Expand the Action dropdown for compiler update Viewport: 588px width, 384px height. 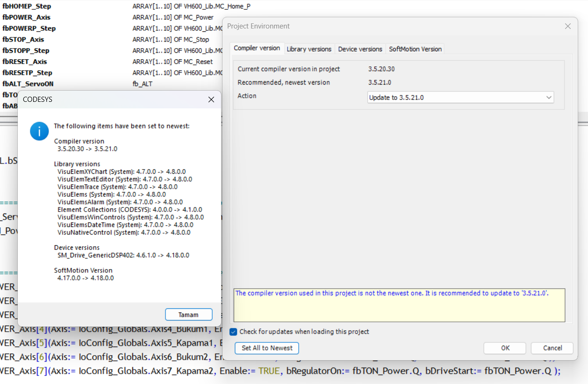pyautogui.click(x=549, y=98)
